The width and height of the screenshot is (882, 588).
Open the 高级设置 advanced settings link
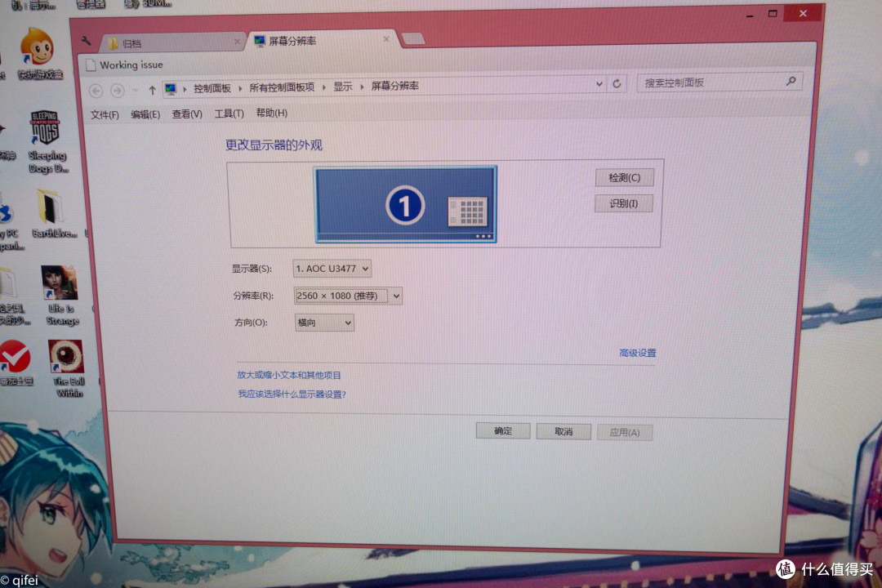[x=637, y=353]
